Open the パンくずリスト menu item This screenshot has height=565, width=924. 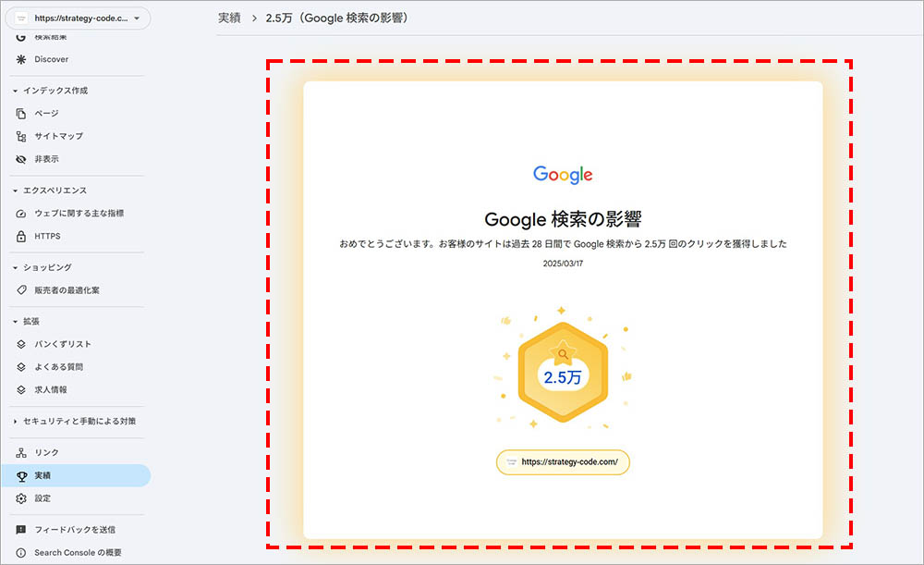(63, 344)
